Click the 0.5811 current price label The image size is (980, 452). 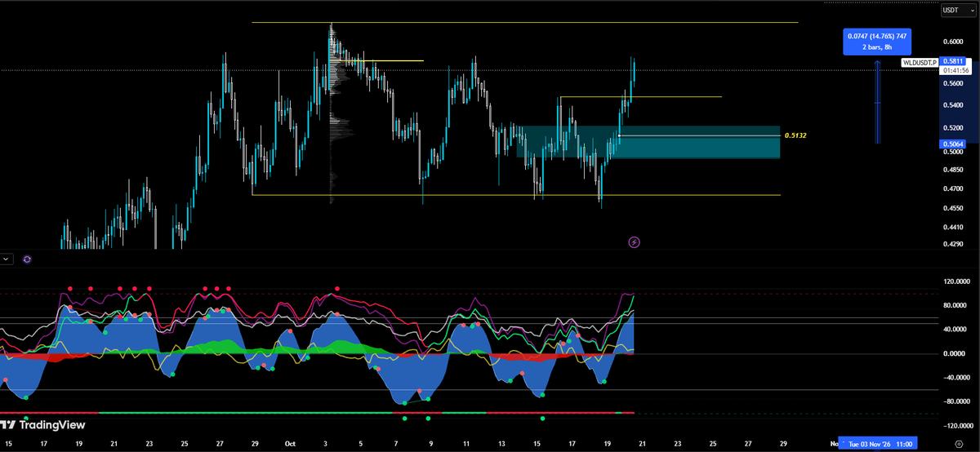click(953, 61)
